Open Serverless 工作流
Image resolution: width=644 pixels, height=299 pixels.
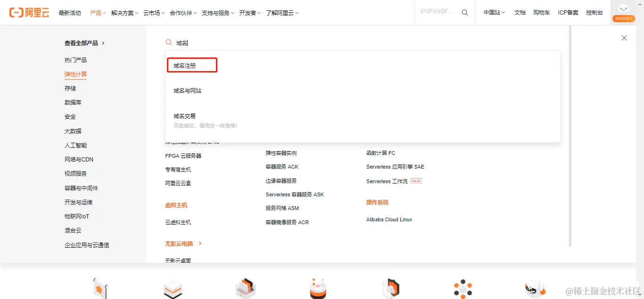click(387, 181)
